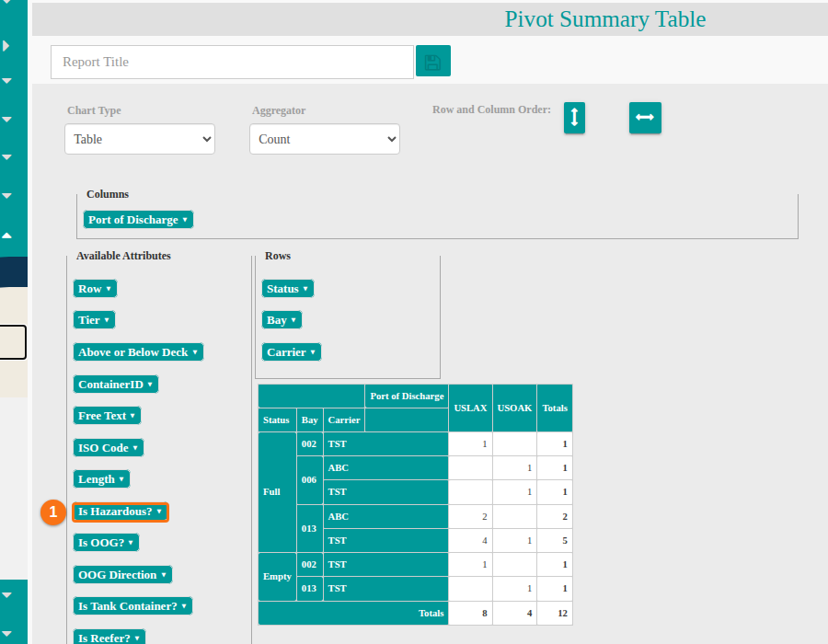Open the Aggregator dropdown showing Count
The height and width of the screenshot is (644, 828).
[x=325, y=139]
